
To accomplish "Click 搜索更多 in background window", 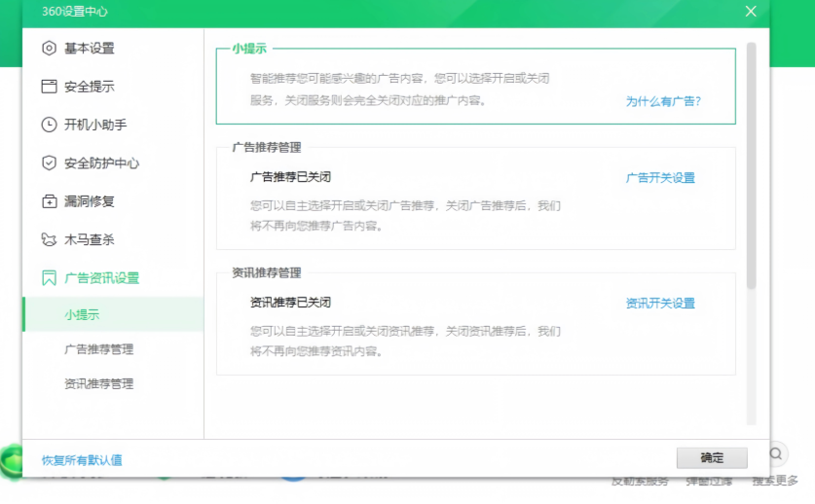I will pos(775,481).
